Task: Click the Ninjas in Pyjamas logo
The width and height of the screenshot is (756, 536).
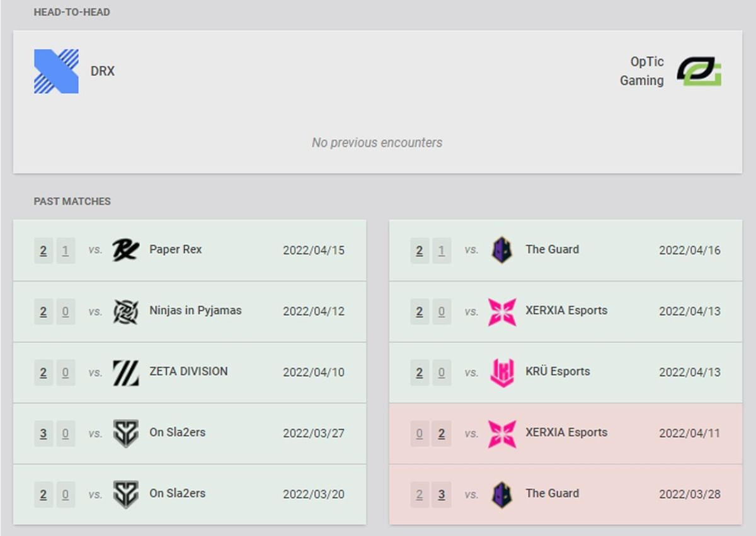Action: [x=125, y=311]
